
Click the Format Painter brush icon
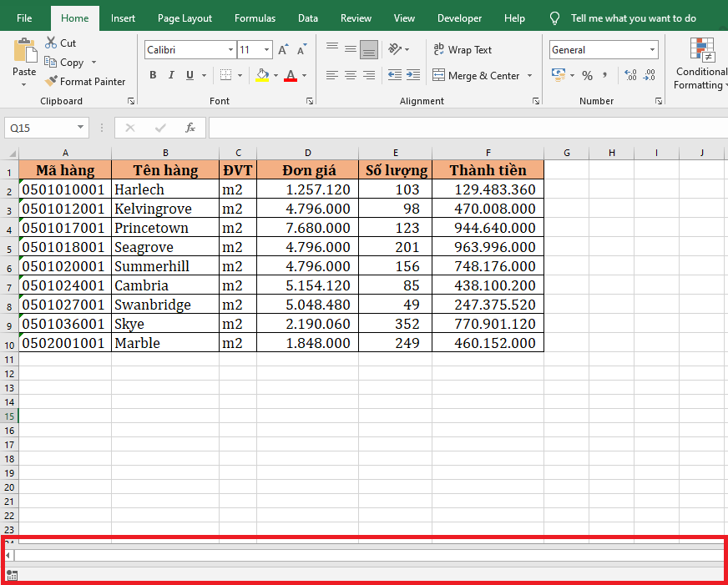[x=51, y=82]
